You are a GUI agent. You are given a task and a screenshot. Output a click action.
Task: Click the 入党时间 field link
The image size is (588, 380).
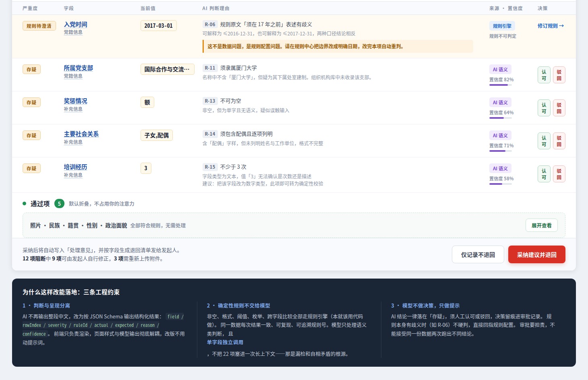coord(75,25)
